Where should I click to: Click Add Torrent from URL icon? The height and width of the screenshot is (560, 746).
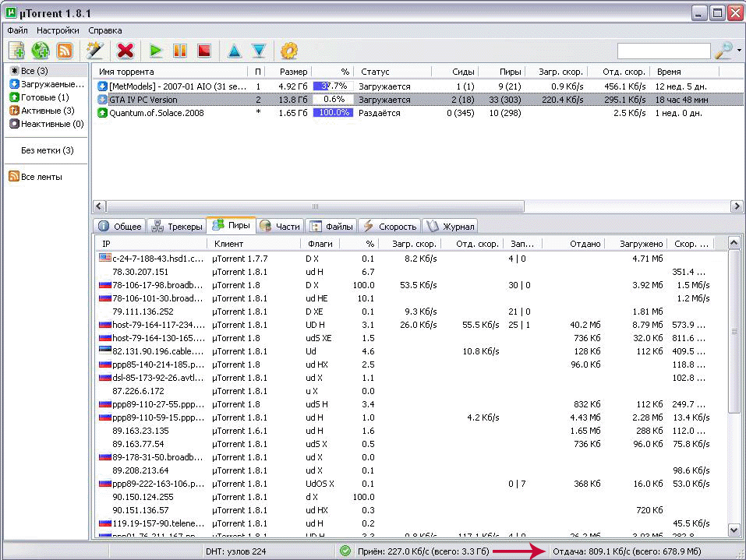coord(41,51)
